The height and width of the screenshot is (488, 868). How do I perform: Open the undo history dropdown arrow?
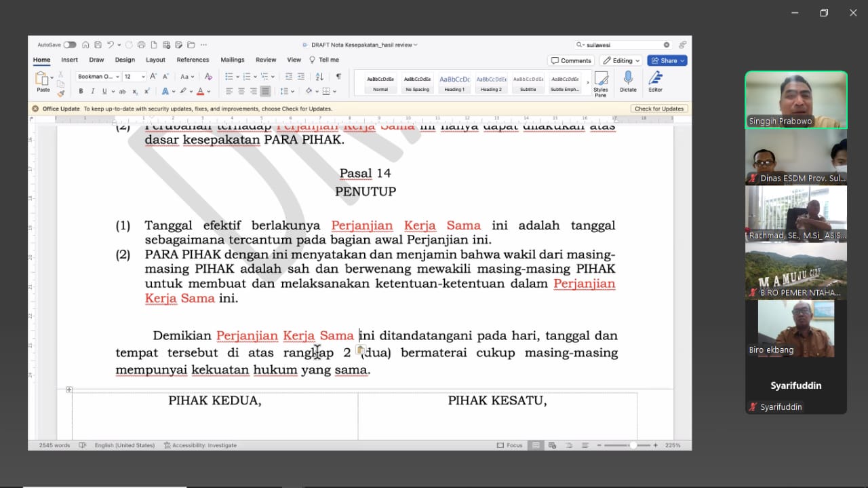pyautogui.click(x=119, y=45)
